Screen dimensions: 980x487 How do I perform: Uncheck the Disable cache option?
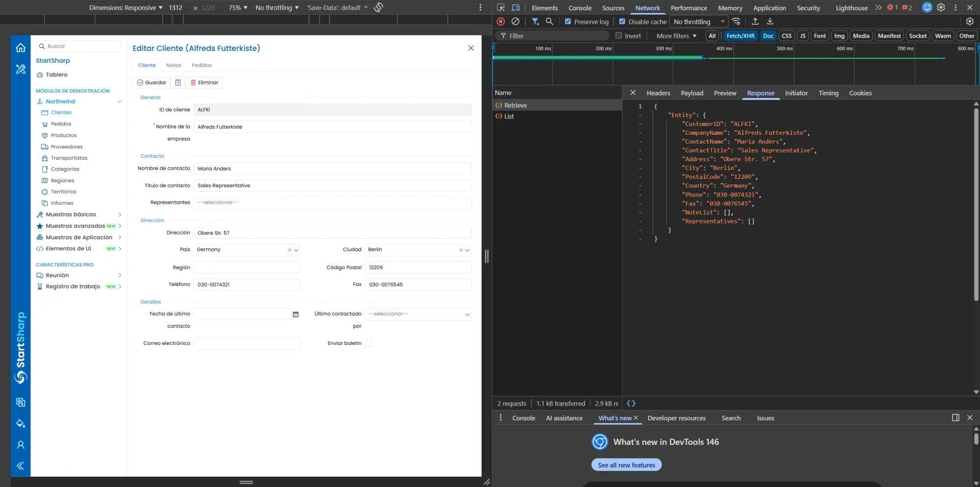click(622, 22)
